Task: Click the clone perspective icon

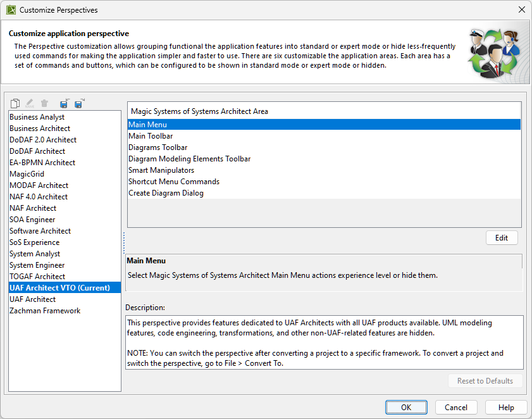Action: 15,103
